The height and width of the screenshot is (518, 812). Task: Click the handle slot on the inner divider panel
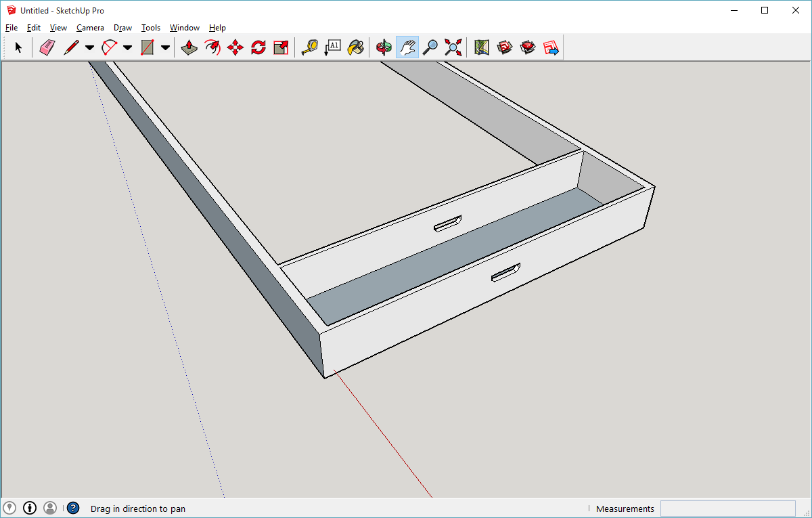coord(448,224)
